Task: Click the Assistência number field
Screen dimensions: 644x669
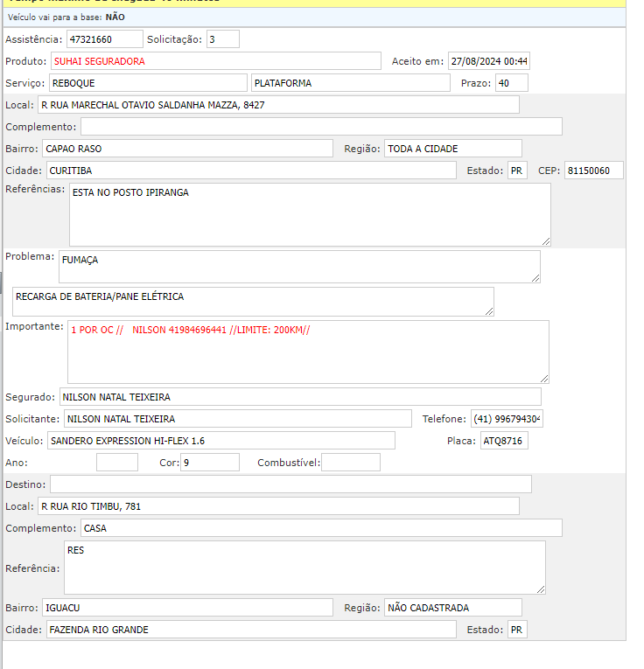Action: (x=104, y=39)
